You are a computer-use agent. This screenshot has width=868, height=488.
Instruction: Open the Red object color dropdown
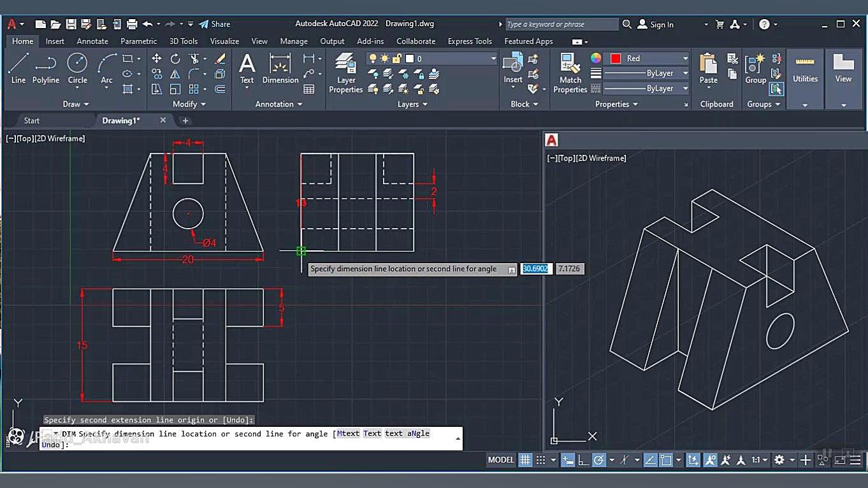point(647,59)
